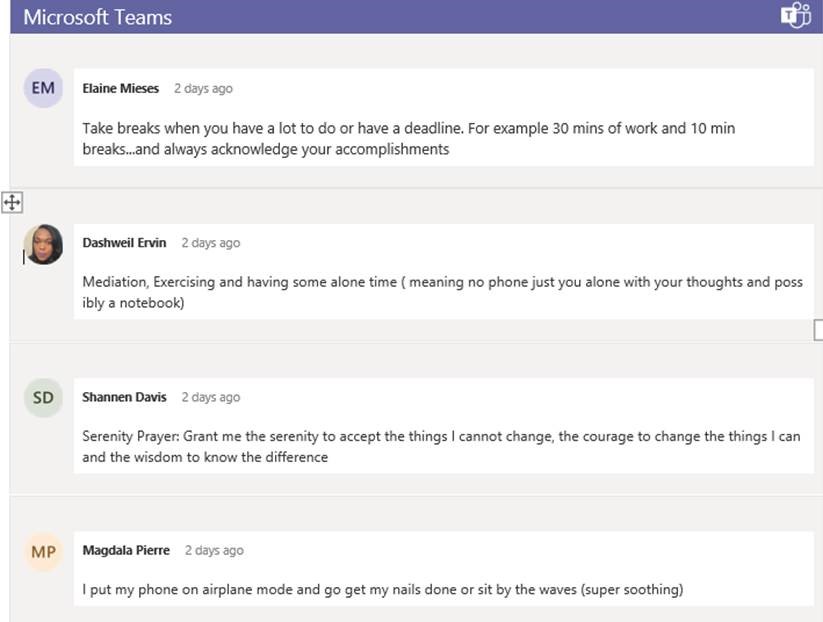Open Elaine Mieses's EM avatar
The width and height of the screenshot is (823, 622).
click(x=43, y=88)
